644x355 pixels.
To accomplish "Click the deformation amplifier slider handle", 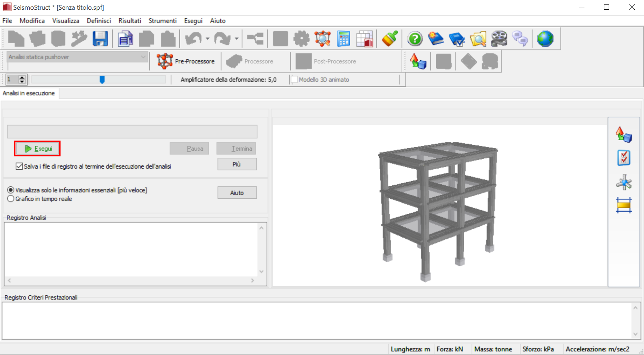I will coord(102,80).
